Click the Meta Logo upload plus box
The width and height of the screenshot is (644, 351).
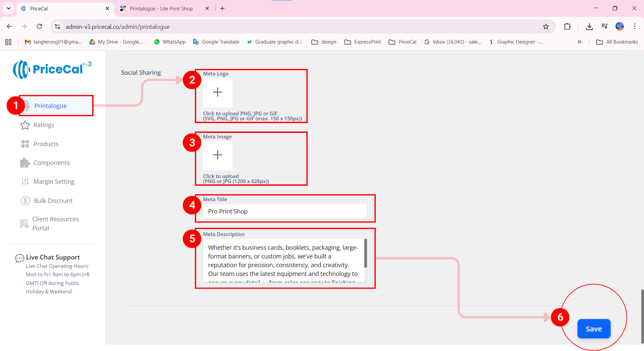pos(217,92)
